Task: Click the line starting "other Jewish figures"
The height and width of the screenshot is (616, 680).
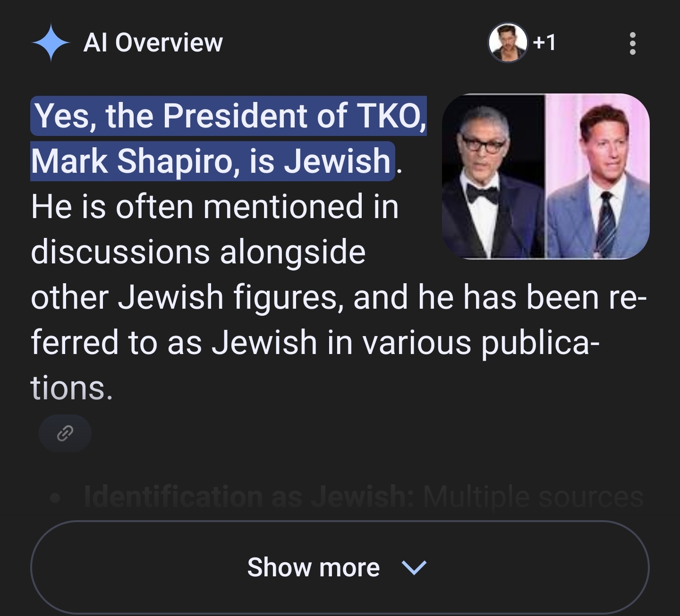Action: pyautogui.click(x=338, y=297)
